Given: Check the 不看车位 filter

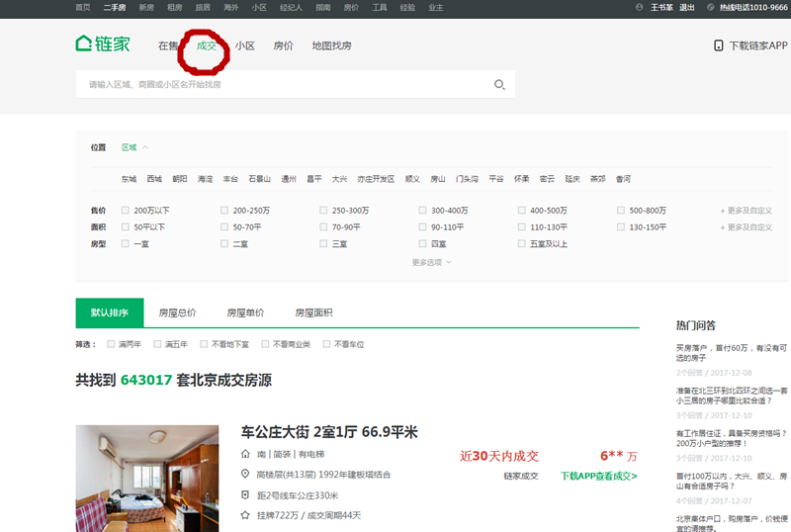Looking at the screenshot, I should pos(326,344).
